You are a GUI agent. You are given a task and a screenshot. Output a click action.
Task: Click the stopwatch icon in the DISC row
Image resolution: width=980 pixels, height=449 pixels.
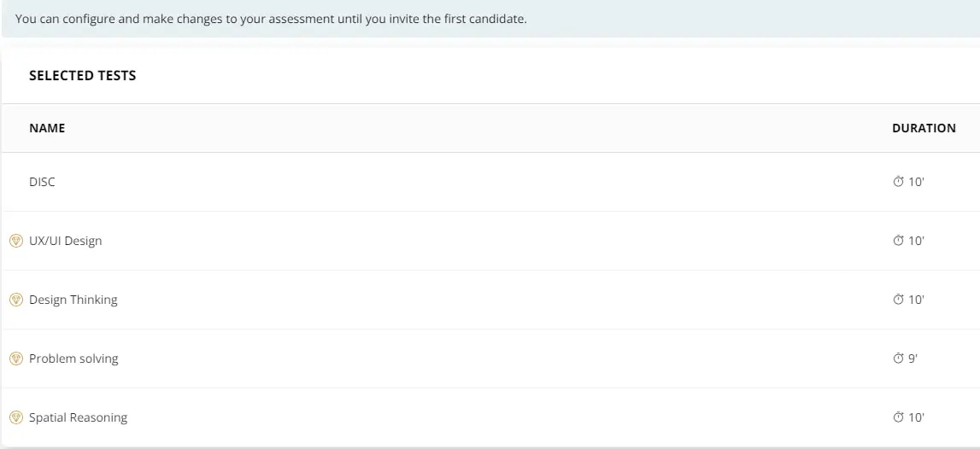click(x=898, y=182)
